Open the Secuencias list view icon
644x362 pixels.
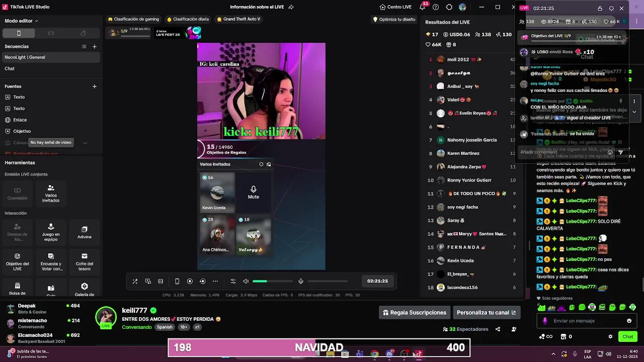(x=84, y=46)
